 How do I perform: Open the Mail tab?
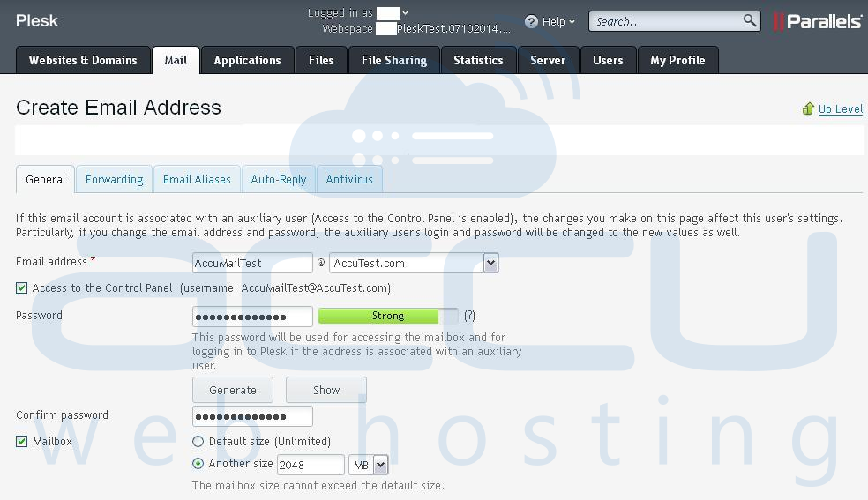pos(176,60)
